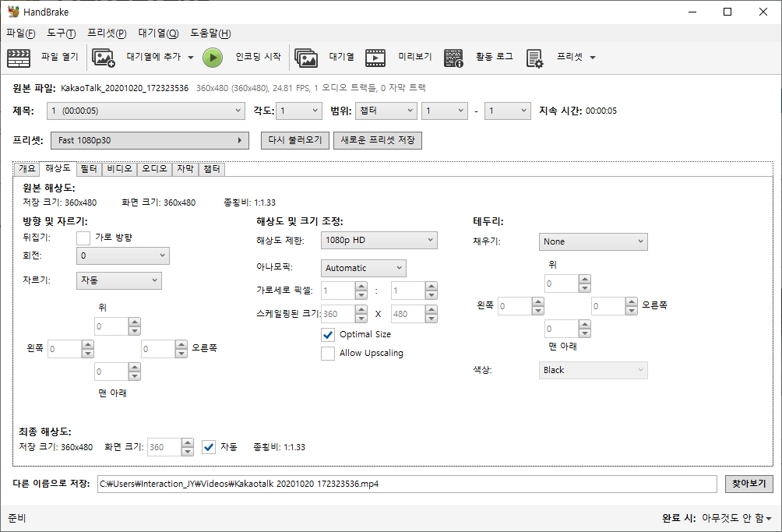Screen dimensions: 782x532
Task: Click the HandBrake app logo icon
Action: pos(13,12)
